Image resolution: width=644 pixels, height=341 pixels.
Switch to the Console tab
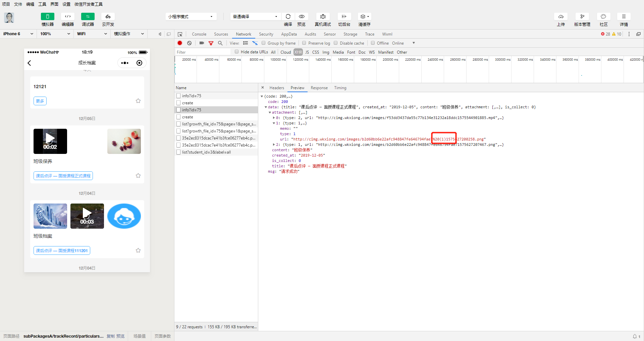coord(199,34)
